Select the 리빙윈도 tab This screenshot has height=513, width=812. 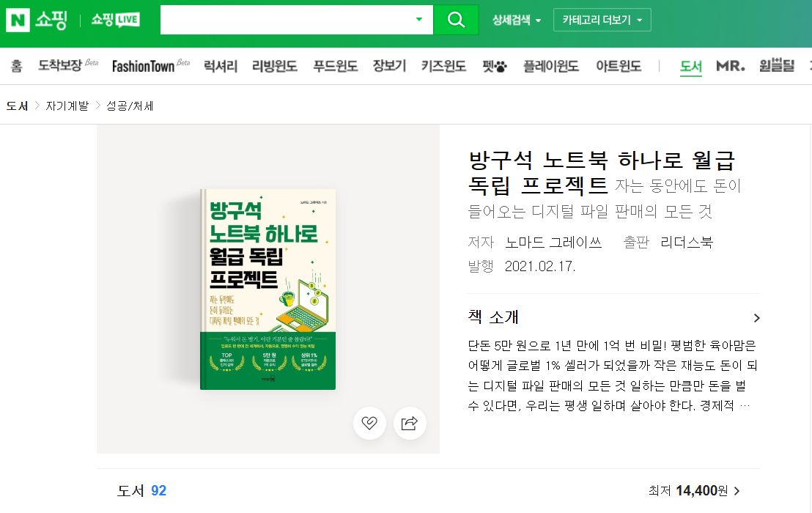(275, 66)
